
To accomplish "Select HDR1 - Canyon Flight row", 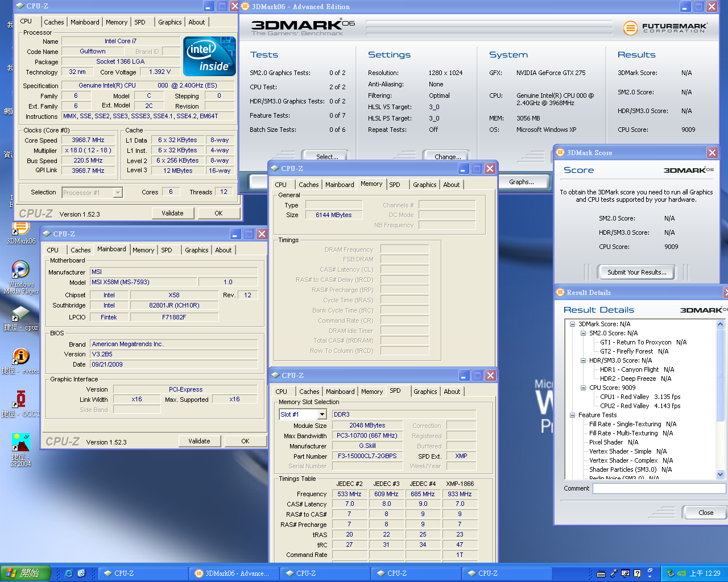I will [x=637, y=369].
